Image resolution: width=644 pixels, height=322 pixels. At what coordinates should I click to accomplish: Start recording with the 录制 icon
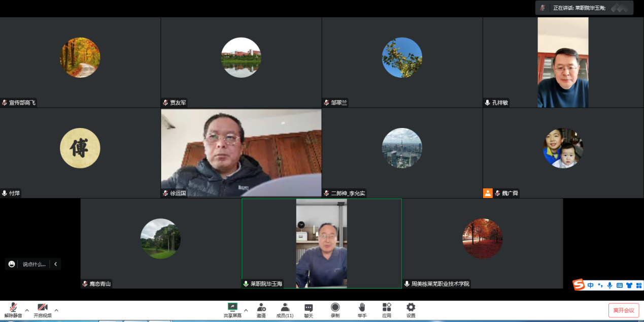click(335, 307)
